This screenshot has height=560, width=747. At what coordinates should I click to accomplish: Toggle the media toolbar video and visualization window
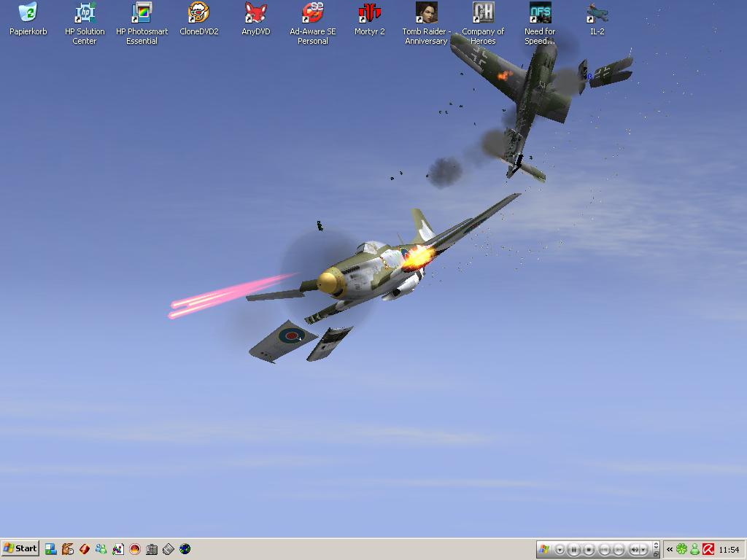(x=656, y=545)
